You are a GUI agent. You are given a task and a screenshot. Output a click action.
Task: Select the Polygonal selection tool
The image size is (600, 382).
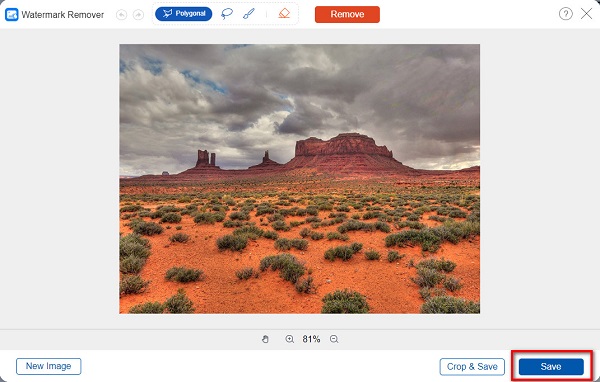(x=184, y=14)
